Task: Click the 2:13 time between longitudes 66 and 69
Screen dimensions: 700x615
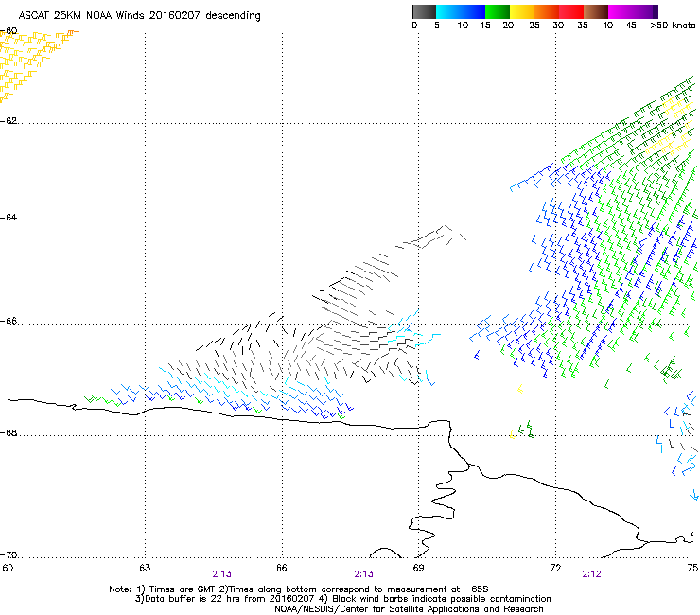Action: click(363, 574)
